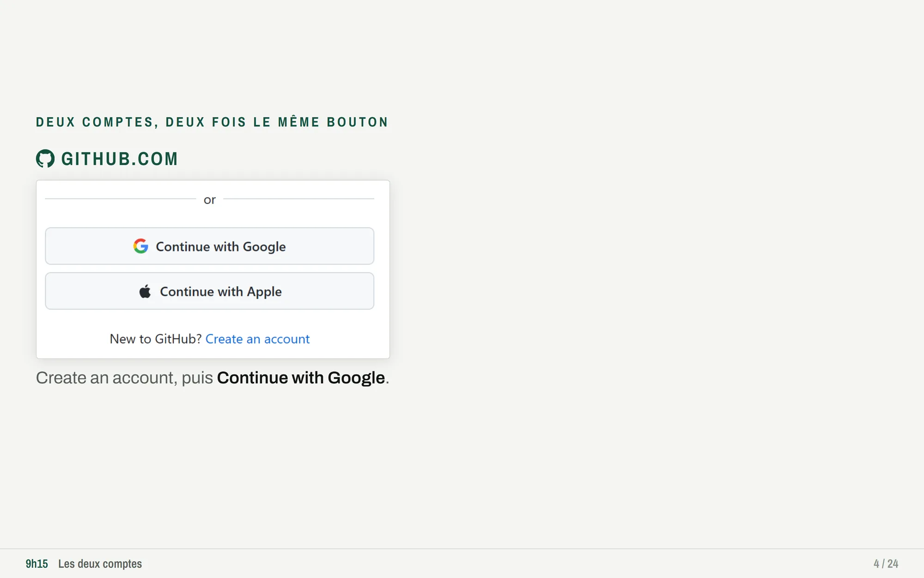The height and width of the screenshot is (578, 924).
Task: Choose Continue with Apple button
Action: point(209,291)
